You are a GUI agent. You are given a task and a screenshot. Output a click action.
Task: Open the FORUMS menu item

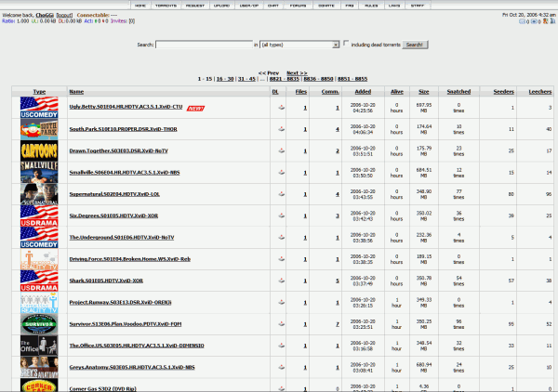pyautogui.click(x=298, y=6)
